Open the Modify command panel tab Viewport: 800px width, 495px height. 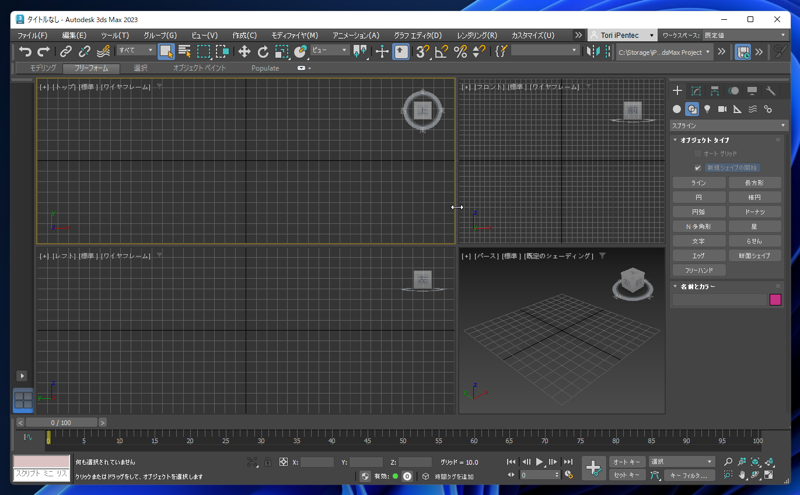coord(696,91)
